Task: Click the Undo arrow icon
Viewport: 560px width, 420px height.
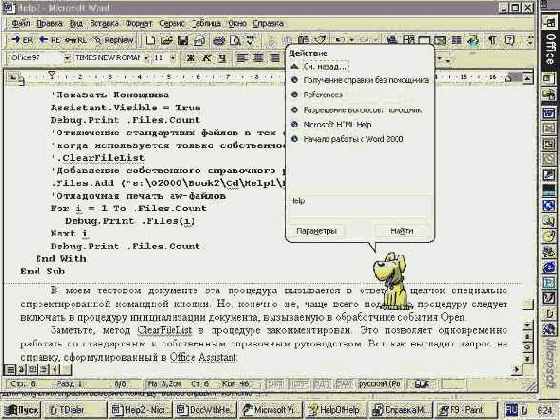Action: point(340,40)
